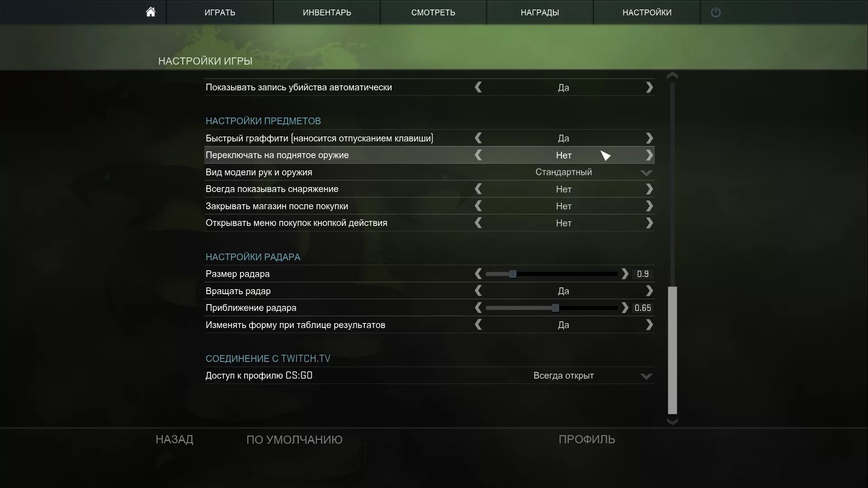Viewport: 868px width, 488px height.
Task: Toggle rotate radar option right arrow
Action: [x=649, y=291]
